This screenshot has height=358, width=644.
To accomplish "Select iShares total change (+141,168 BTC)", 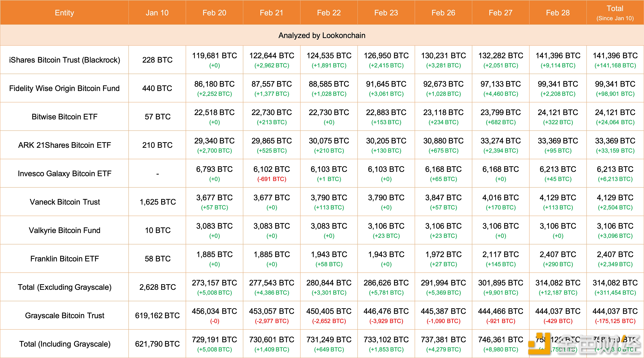I will coord(615,65).
